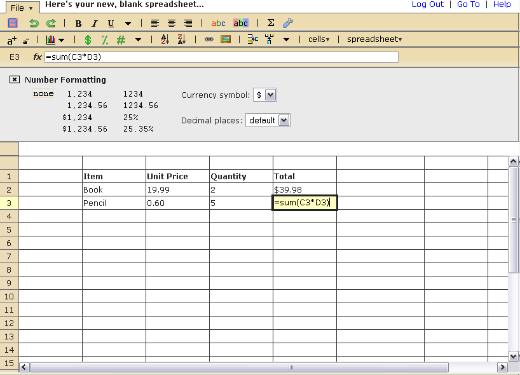Apply number format with hash icon

click(x=121, y=40)
